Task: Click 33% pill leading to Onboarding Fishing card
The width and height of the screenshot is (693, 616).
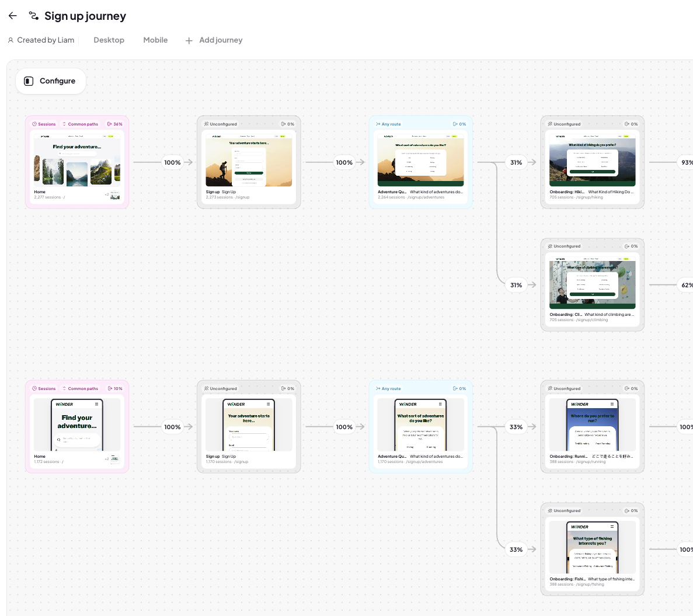Action: [x=516, y=549]
